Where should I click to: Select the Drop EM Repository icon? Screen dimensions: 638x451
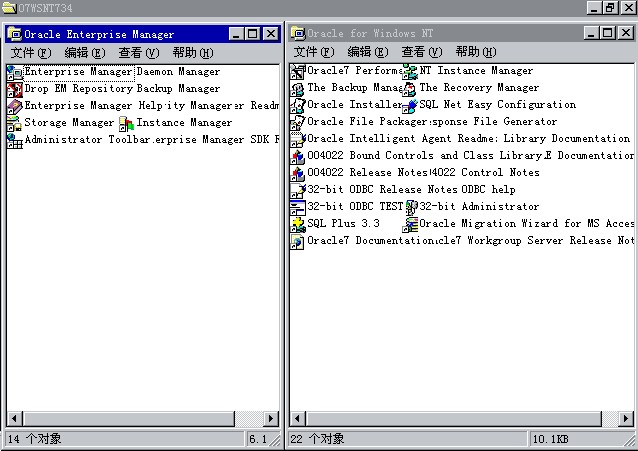tap(15, 90)
